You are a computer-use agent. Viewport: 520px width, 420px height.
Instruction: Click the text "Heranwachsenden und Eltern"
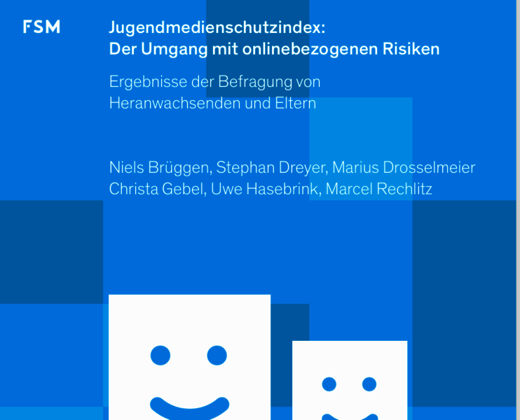point(212,103)
